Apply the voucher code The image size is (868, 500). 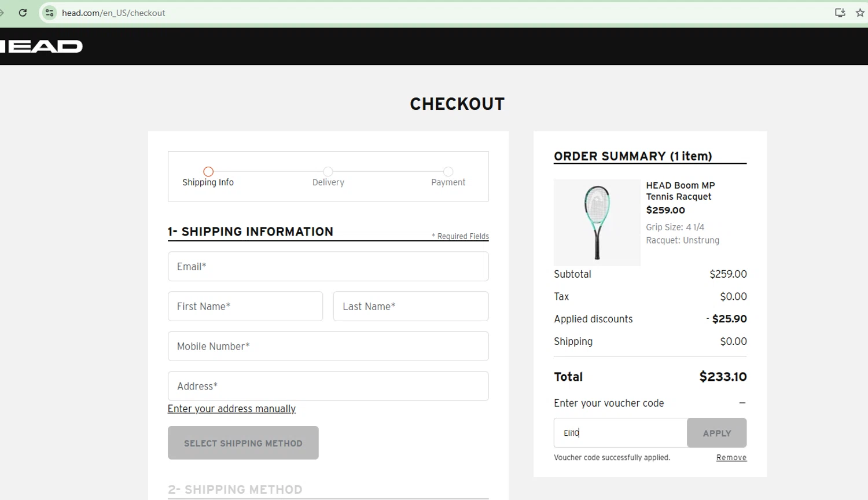pyautogui.click(x=717, y=433)
